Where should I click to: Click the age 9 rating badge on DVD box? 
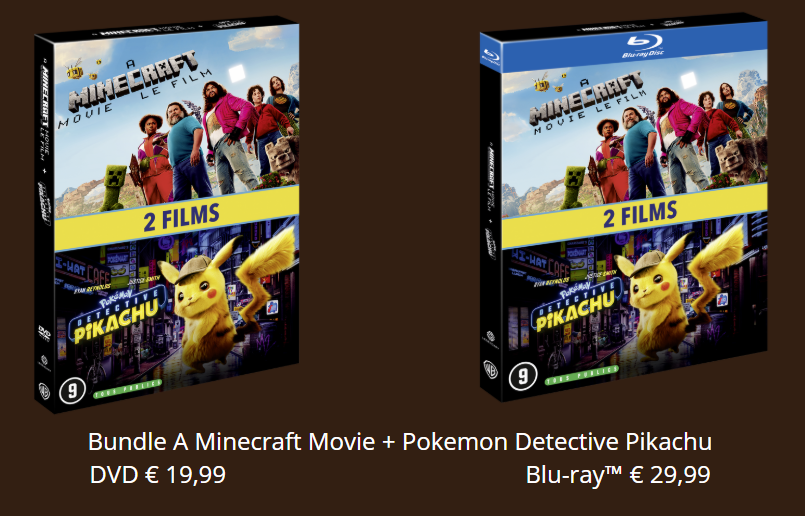(x=71, y=391)
